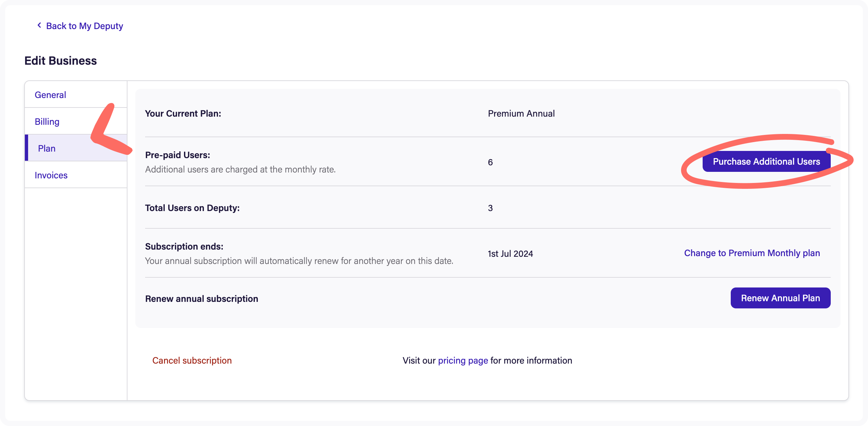Screen dimensions: 868x426
Task: Select the Plan tab
Action: pyautogui.click(x=47, y=148)
